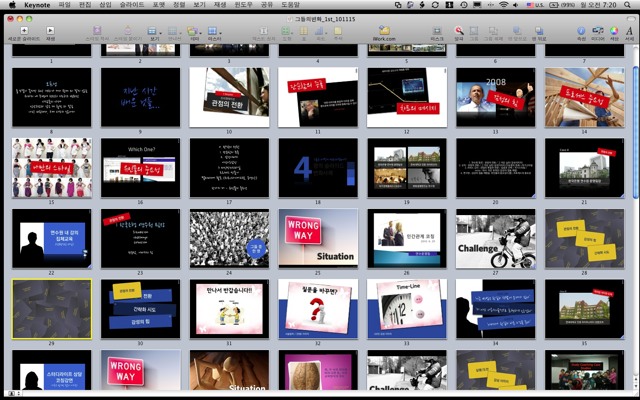Click the Text Box toolbar icon

pos(264,31)
